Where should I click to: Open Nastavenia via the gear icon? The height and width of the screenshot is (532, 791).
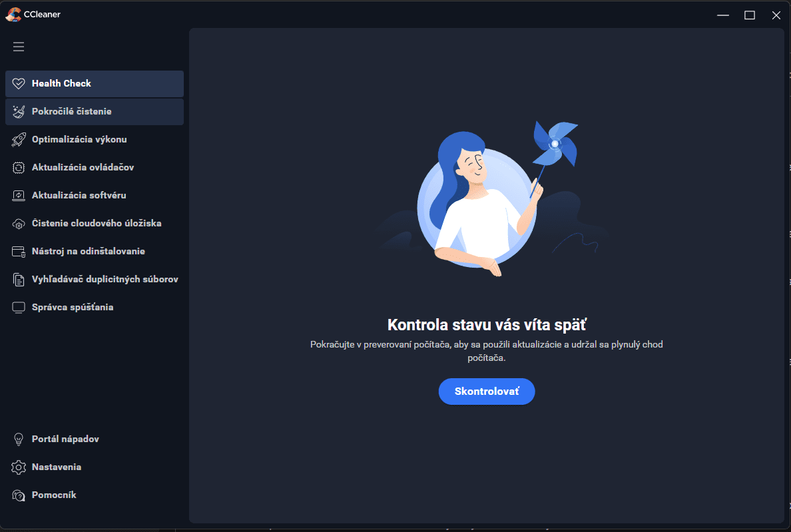coord(19,467)
